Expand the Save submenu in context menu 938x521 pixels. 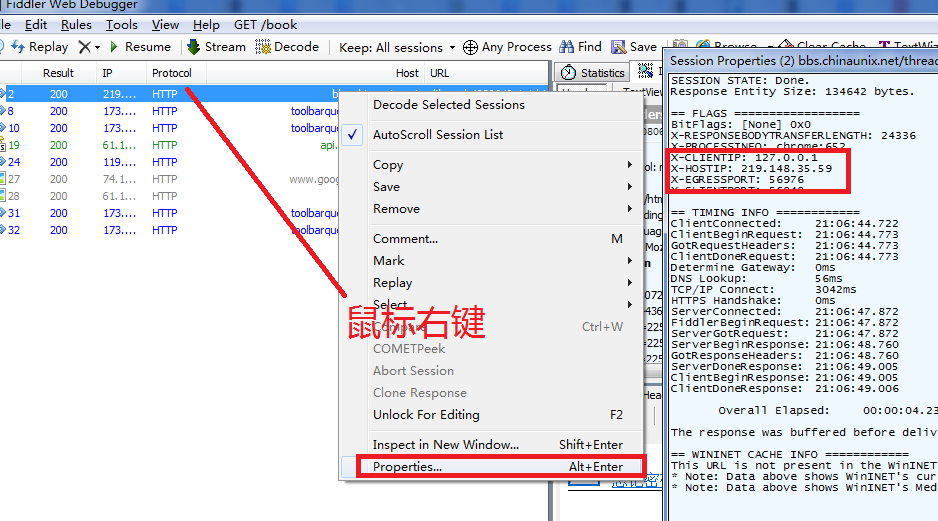(491, 187)
